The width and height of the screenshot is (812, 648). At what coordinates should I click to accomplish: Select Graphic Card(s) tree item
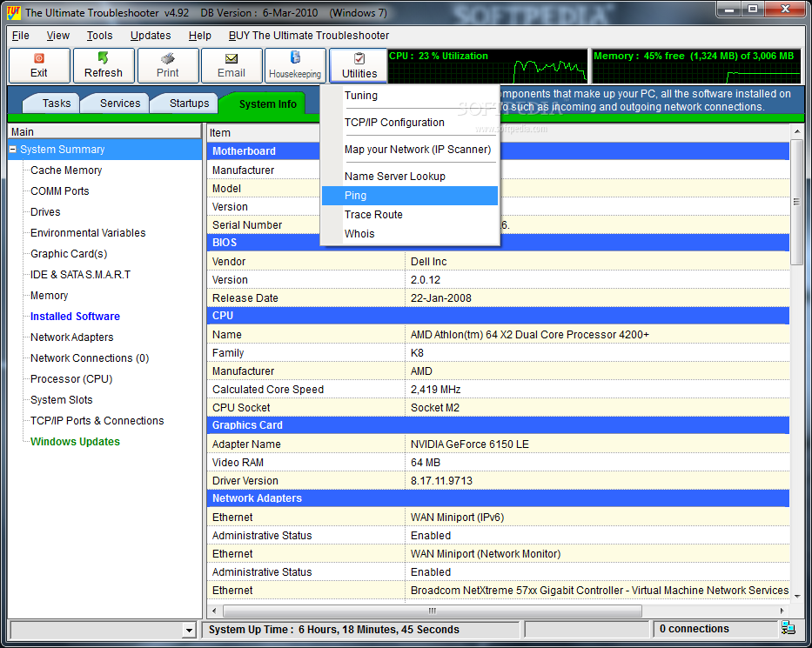69,254
